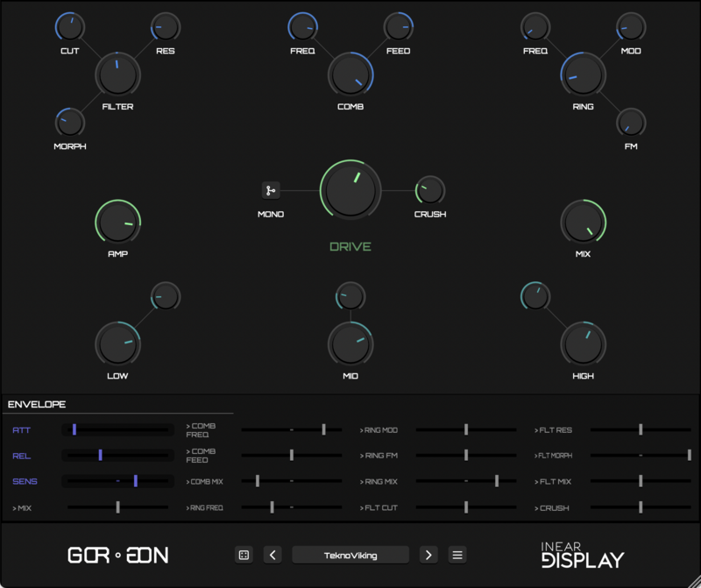
Task: Click the CRUSH knob
Action: [x=429, y=190]
